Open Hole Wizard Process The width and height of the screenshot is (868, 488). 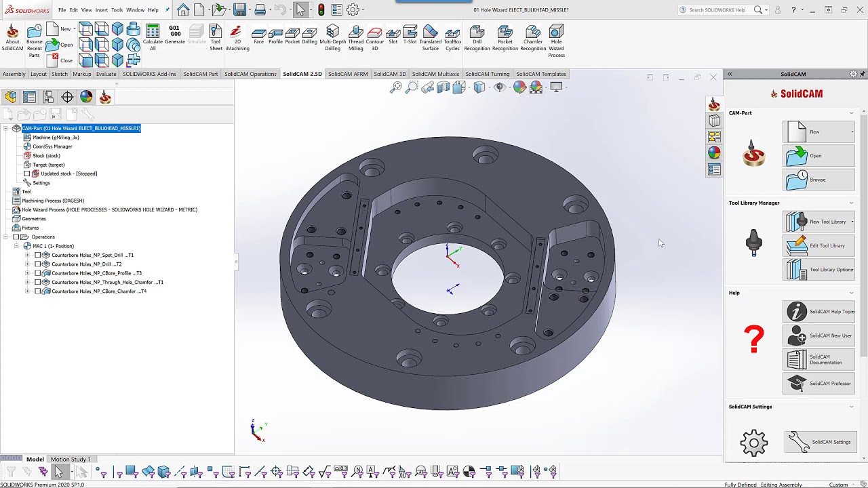tap(556, 41)
